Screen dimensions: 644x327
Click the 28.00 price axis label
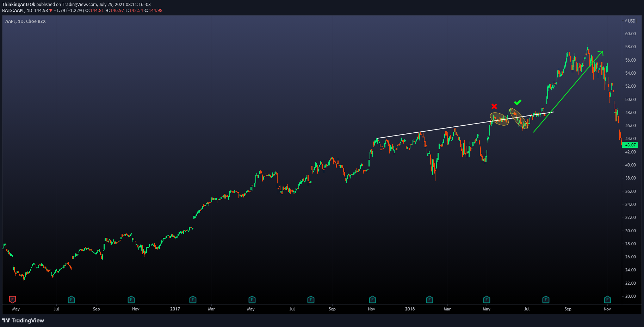[630, 244]
